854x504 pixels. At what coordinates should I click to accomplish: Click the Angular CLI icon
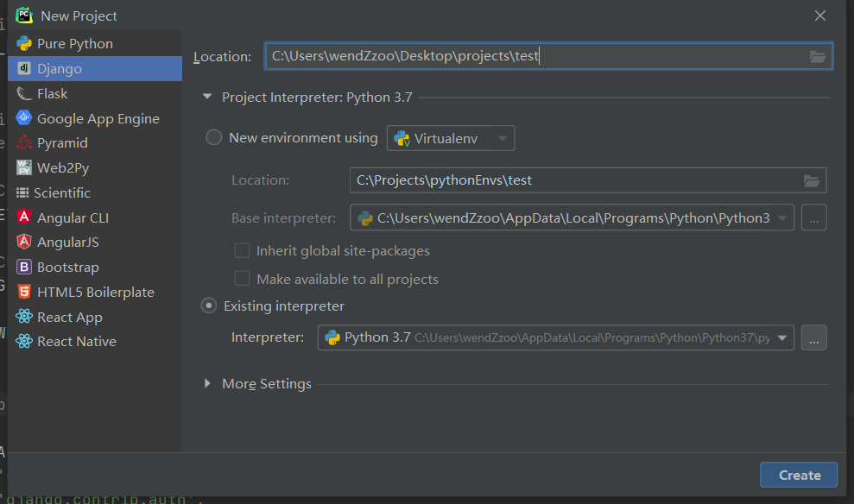24,217
